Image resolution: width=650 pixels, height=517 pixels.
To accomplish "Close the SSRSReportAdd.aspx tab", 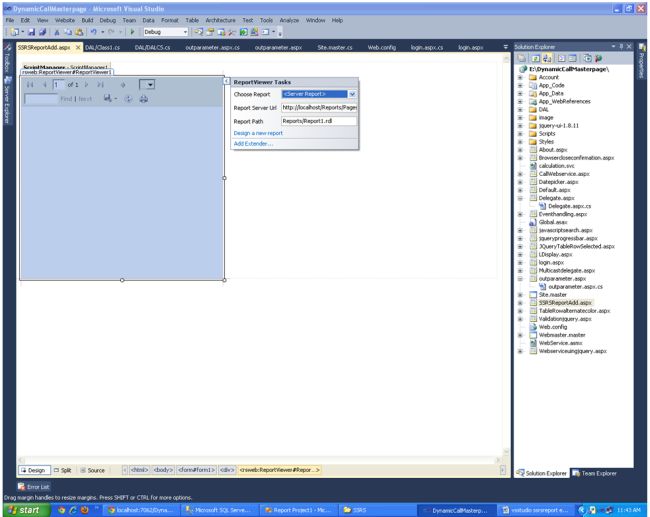I will [78, 48].
